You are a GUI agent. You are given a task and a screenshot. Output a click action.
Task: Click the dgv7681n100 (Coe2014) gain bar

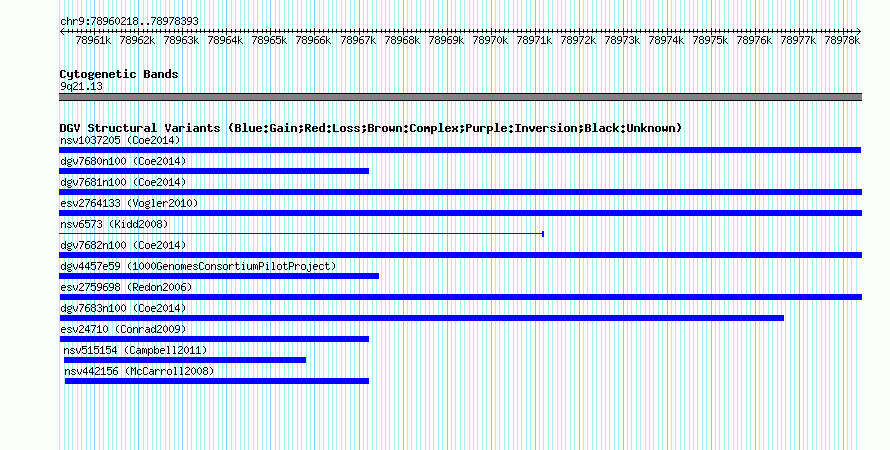point(460,192)
